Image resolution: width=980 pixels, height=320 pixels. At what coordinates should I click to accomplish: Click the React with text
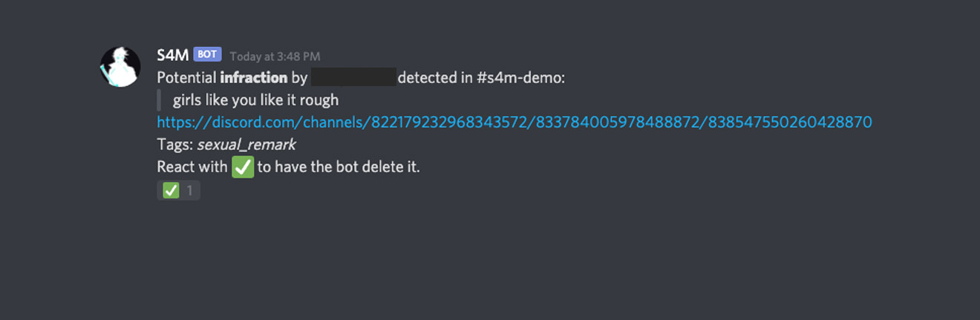192,166
